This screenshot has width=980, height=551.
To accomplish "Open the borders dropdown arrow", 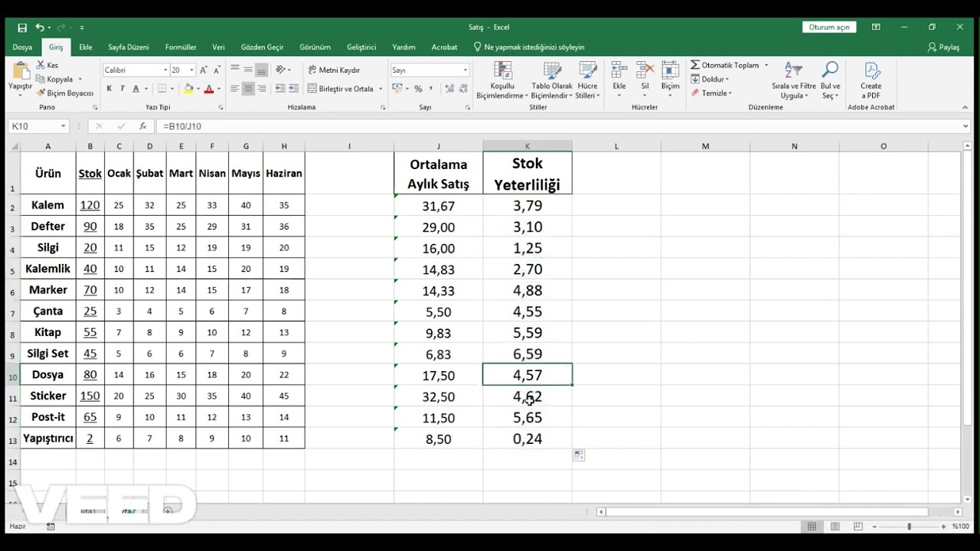I will tap(174, 89).
